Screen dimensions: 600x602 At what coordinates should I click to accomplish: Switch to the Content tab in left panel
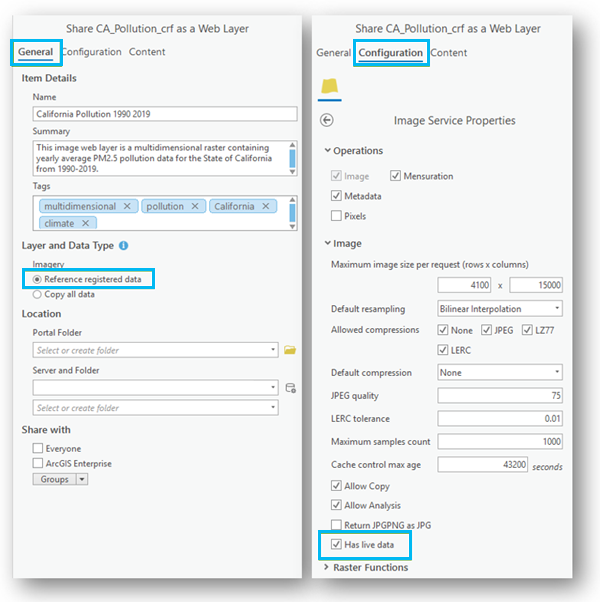(147, 52)
